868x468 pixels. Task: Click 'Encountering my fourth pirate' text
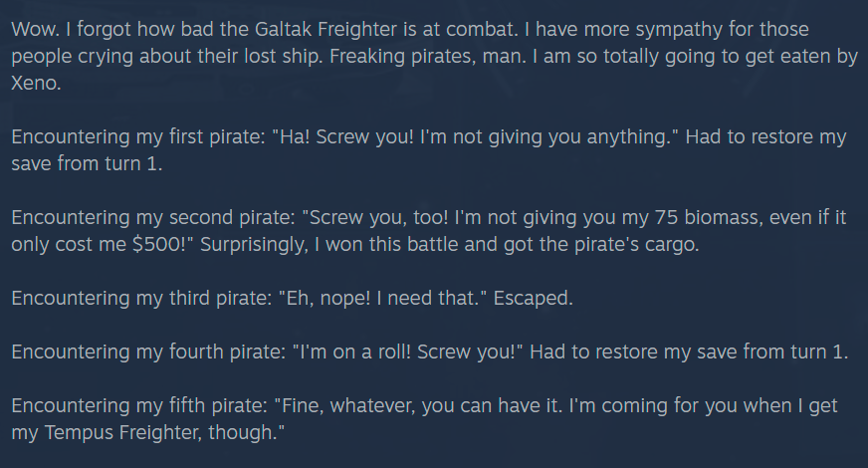point(148,351)
